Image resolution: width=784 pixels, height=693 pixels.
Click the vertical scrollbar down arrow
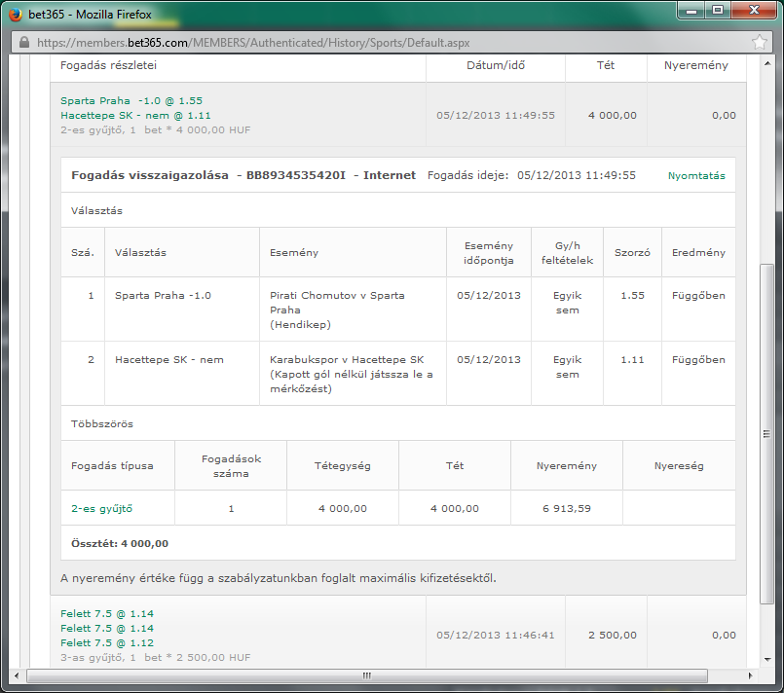point(767,660)
